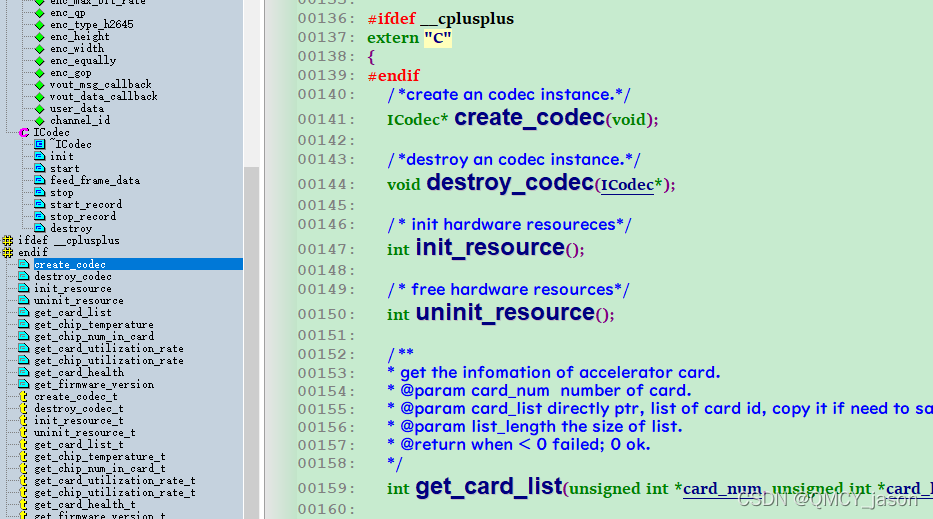Viewport: 933px width, 519px height.
Task: Click the green diamond icon beside enc_gop
Action: click(x=40, y=73)
